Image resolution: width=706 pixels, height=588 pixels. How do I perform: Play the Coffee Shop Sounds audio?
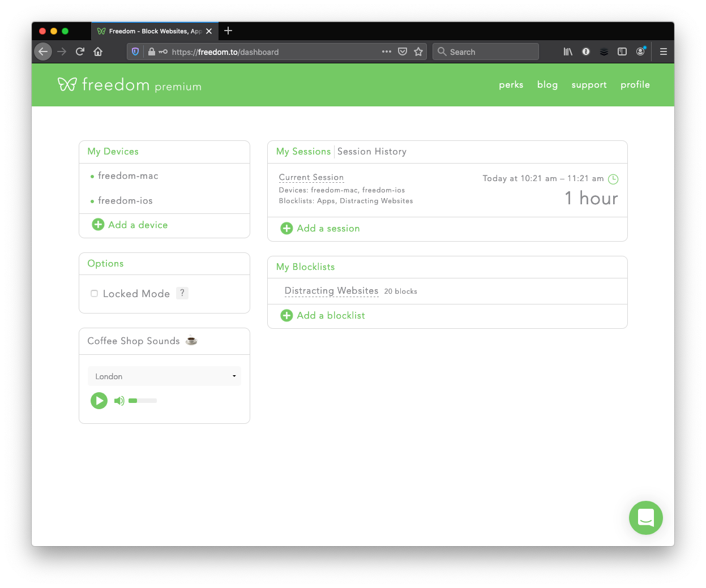tap(99, 401)
